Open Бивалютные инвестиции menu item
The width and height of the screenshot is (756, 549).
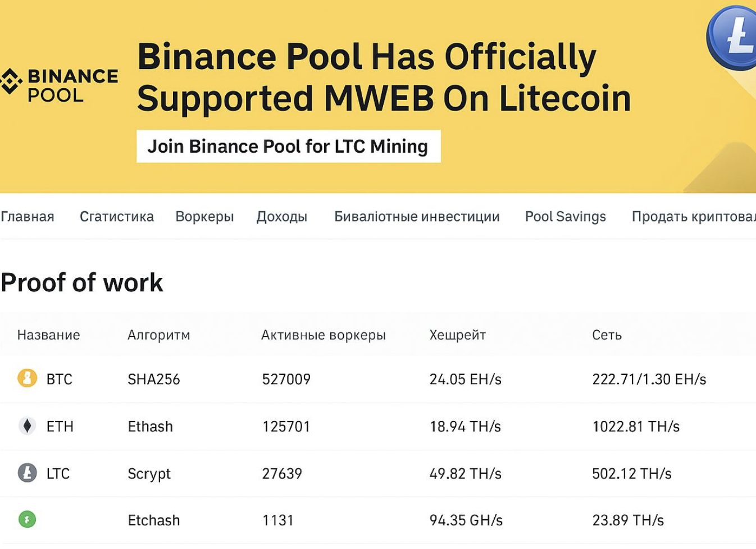[417, 217]
